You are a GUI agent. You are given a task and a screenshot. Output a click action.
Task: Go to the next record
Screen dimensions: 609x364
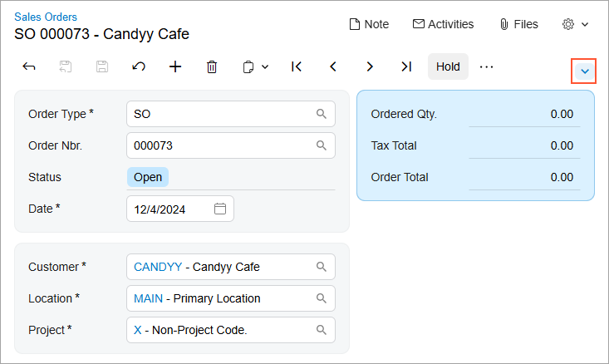(370, 67)
